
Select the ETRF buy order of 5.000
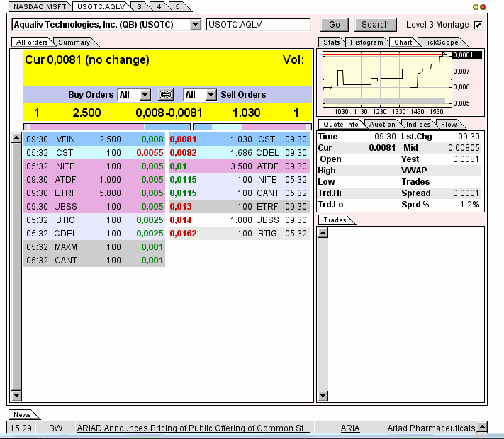[x=94, y=193]
